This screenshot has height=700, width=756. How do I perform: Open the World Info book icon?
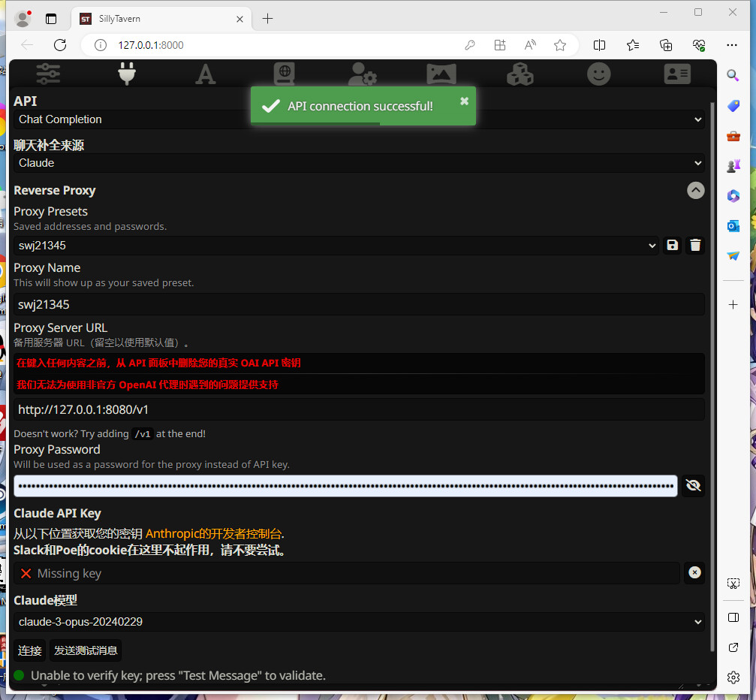click(x=284, y=74)
